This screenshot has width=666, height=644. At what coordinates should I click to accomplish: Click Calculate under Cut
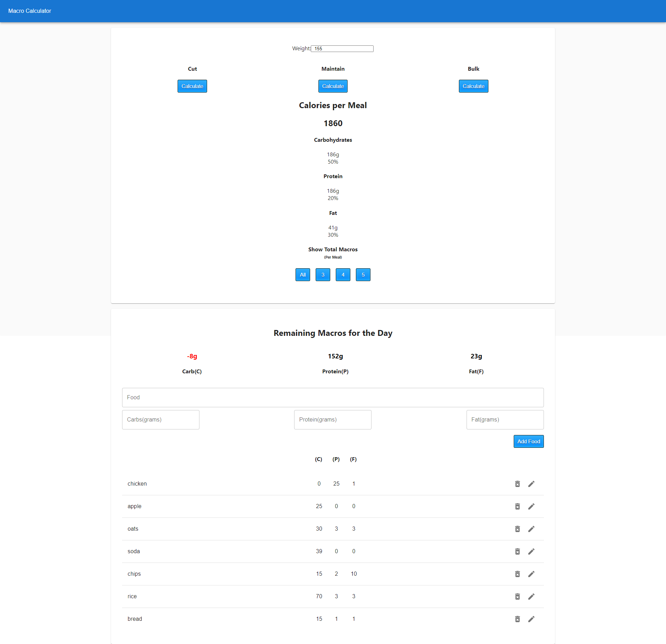[x=192, y=86]
